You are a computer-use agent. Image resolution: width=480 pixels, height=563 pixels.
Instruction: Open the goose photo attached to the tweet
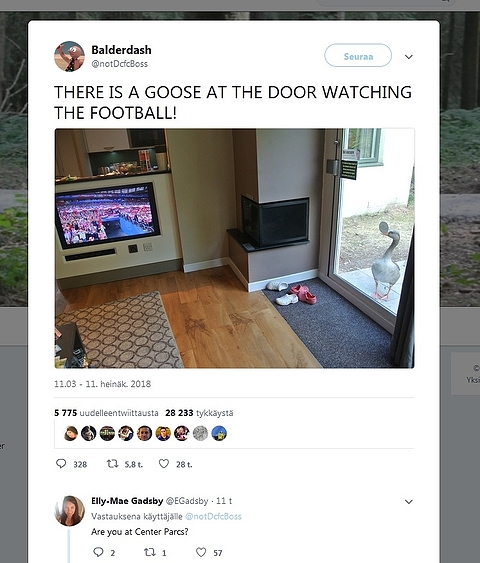pos(234,248)
